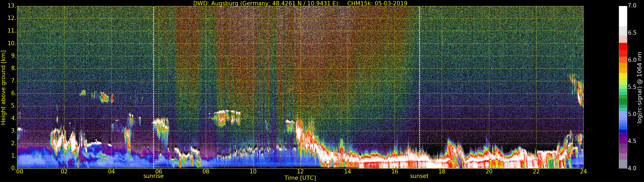Viewport: 644px width, 182px height.
Task: Click the 'sunset' label below the time axis
Action: point(419,176)
